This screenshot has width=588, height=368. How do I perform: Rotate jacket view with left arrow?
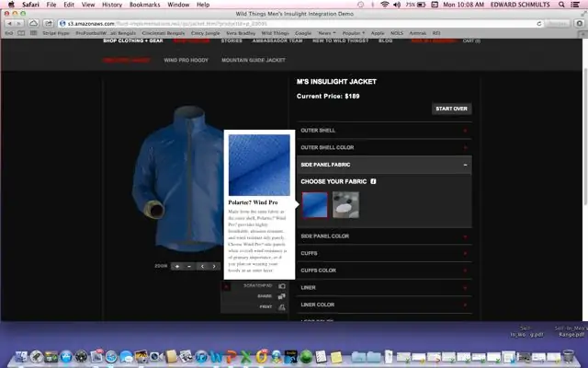pos(202,266)
